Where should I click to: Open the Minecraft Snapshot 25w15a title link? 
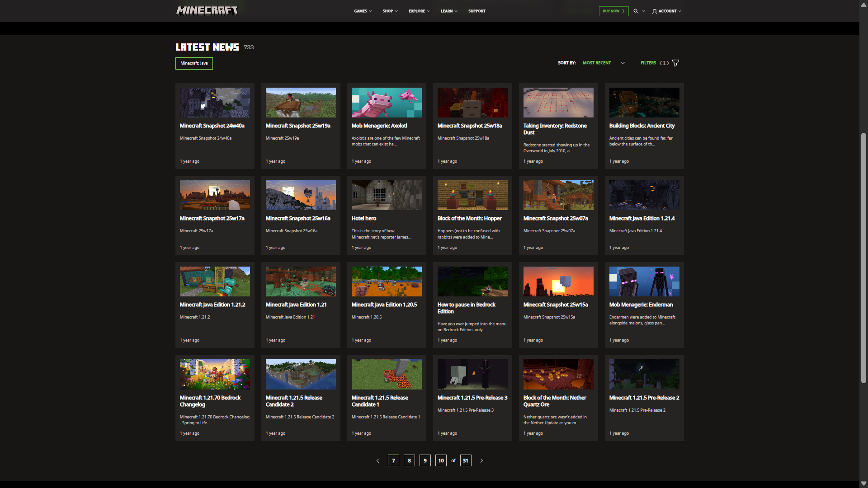pyautogui.click(x=556, y=305)
